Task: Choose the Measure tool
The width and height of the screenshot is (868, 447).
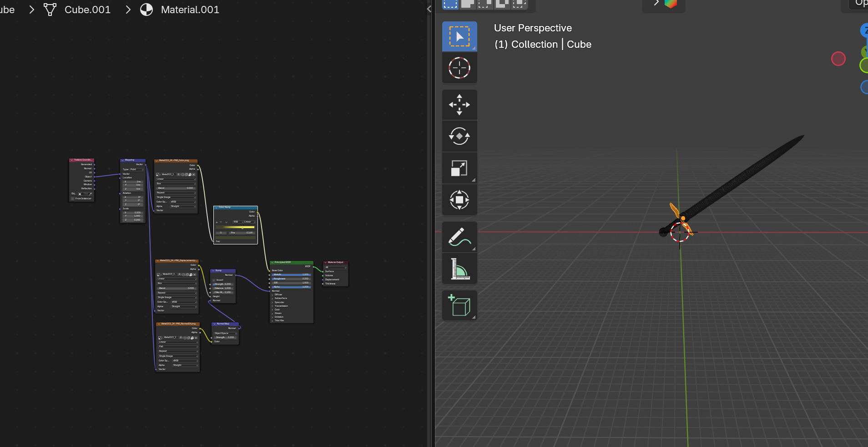Action: (x=459, y=269)
